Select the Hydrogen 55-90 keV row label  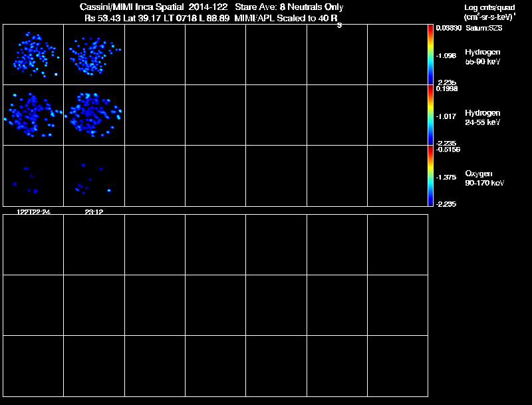point(483,57)
